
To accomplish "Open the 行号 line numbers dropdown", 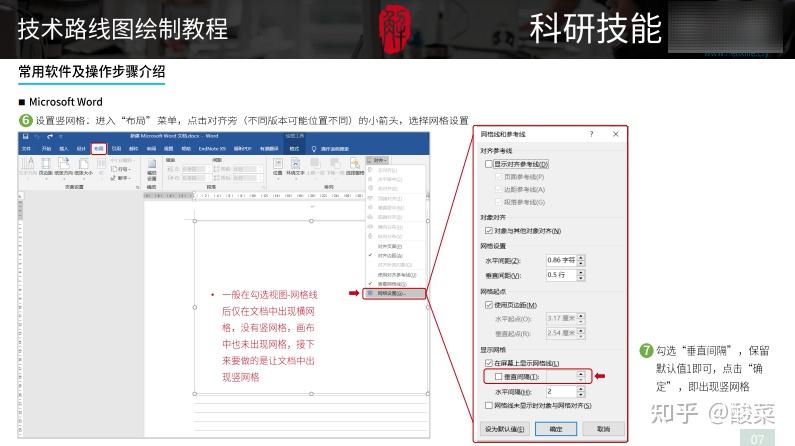I will (x=121, y=169).
